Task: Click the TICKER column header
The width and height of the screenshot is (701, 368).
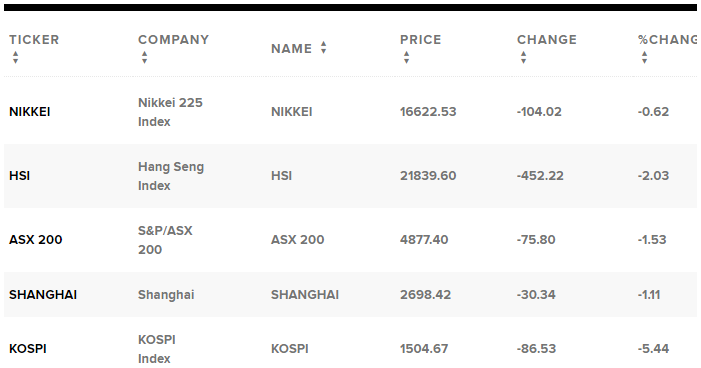Action: point(34,40)
